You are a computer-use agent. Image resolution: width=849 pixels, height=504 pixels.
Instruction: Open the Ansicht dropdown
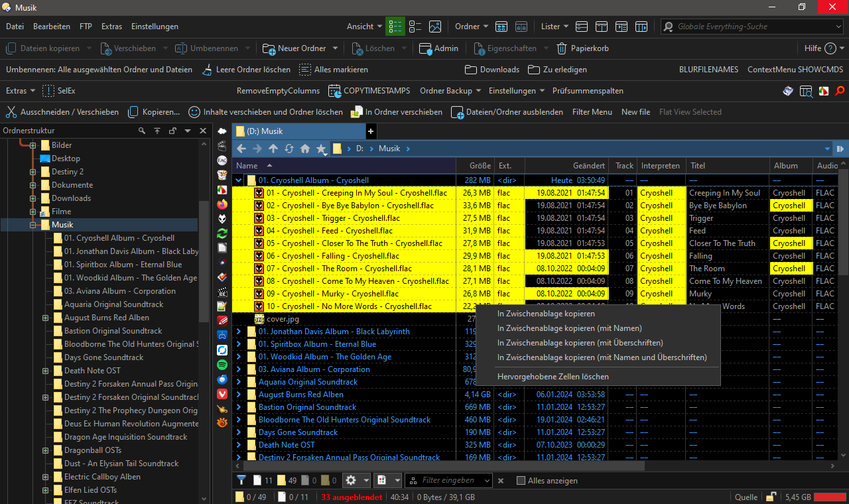pyautogui.click(x=364, y=27)
